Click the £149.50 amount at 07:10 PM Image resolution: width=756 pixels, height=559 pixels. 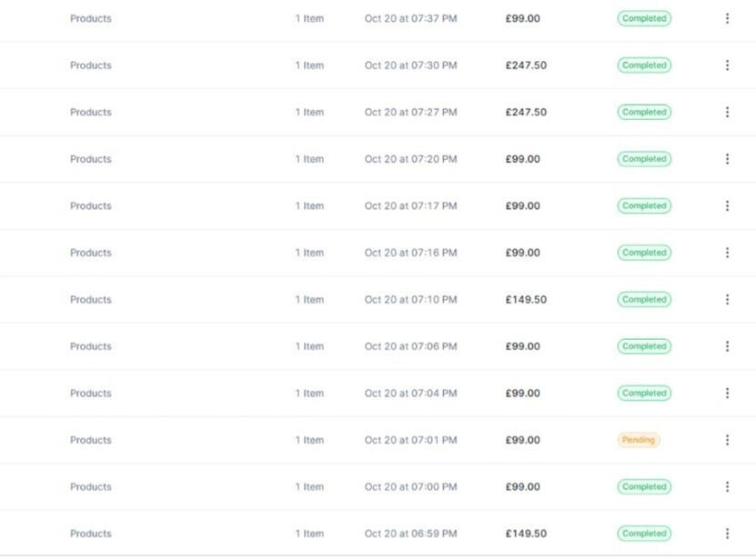(x=526, y=300)
